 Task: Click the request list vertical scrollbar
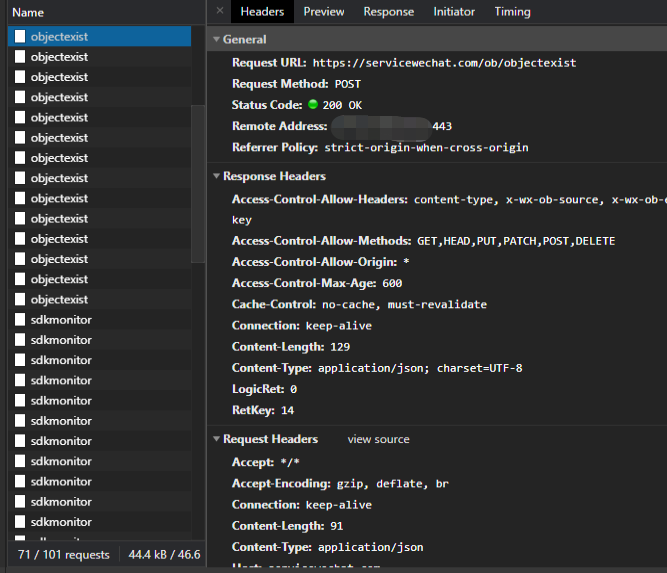coord(198,183)
